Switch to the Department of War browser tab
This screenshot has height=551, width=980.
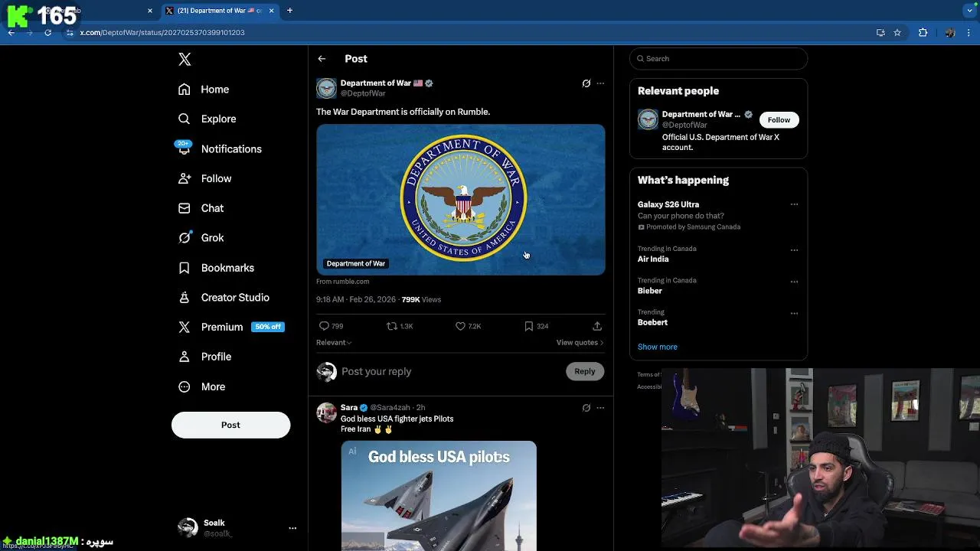218,11
